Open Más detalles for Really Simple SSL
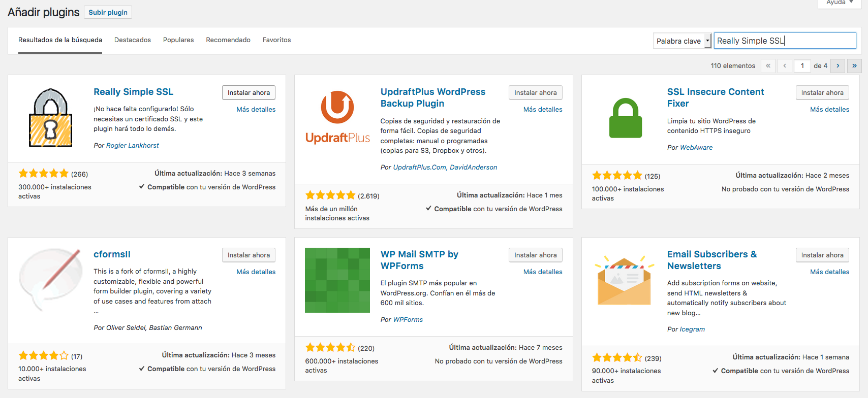The width and height of the screenshot is (868, 398). point(256,109)
